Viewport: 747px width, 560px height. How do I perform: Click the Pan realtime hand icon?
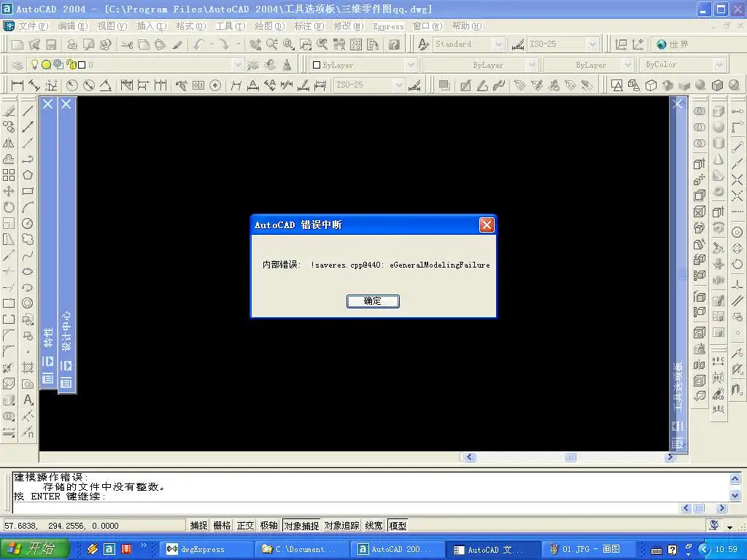[255, 44]
